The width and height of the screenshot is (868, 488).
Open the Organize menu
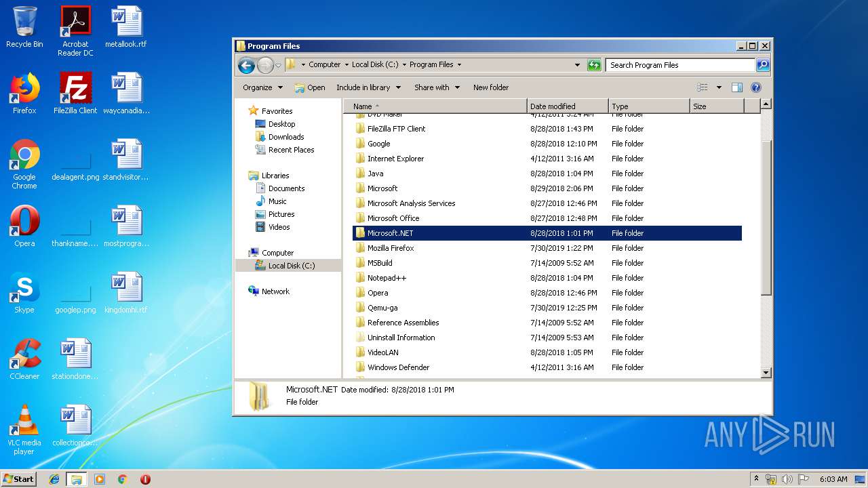click(262, 87)
